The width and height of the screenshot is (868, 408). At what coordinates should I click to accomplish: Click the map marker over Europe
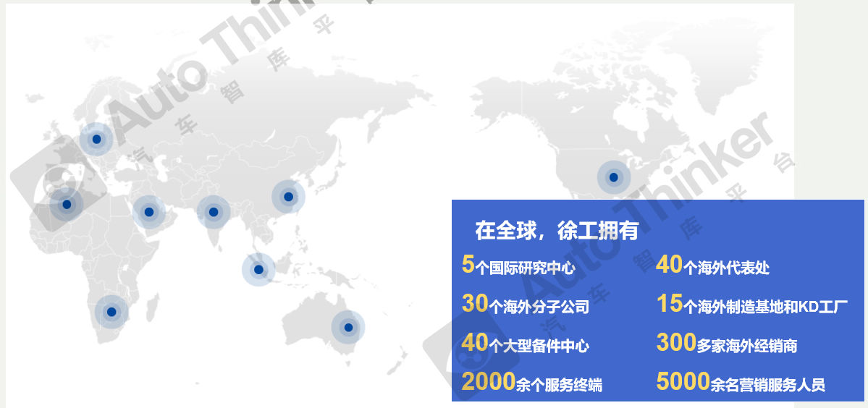[96, 140]
